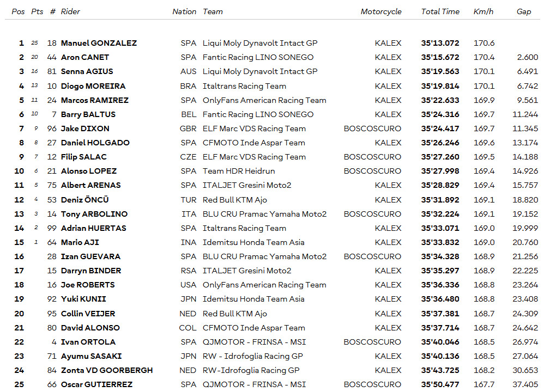Click the Rider column header
This screenshot has width=550, height=392.
point(70,11)
